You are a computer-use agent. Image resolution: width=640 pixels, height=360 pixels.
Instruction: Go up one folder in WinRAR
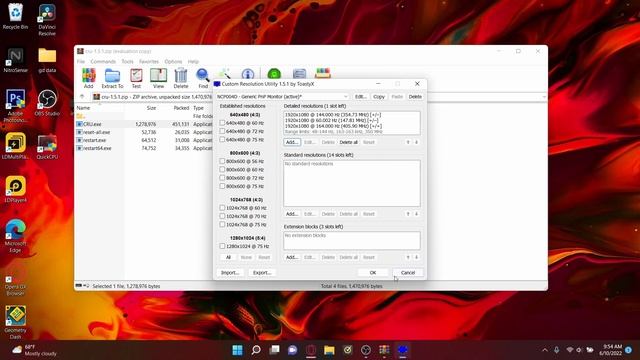pos(82,97)
